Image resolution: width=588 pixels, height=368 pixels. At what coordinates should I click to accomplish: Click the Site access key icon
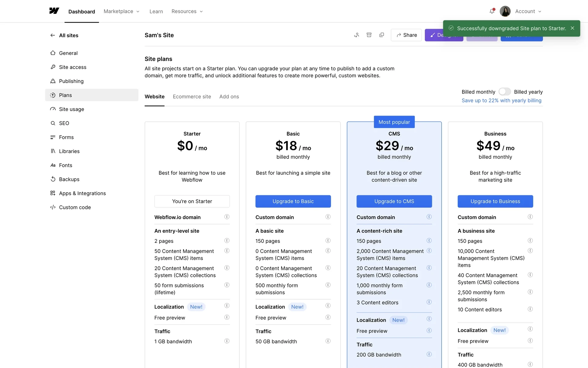[x=53, y=67]
